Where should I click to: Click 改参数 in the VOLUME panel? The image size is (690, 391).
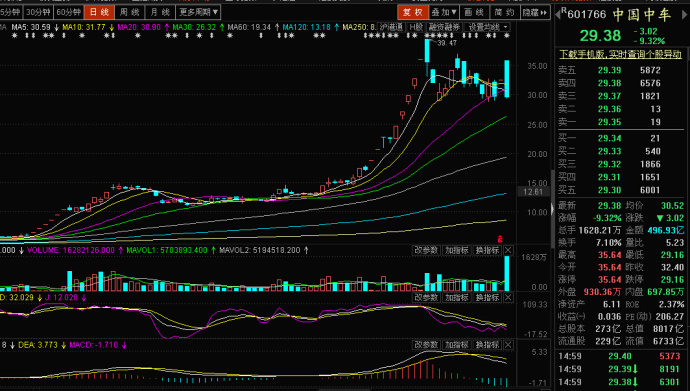coord(426,250)
